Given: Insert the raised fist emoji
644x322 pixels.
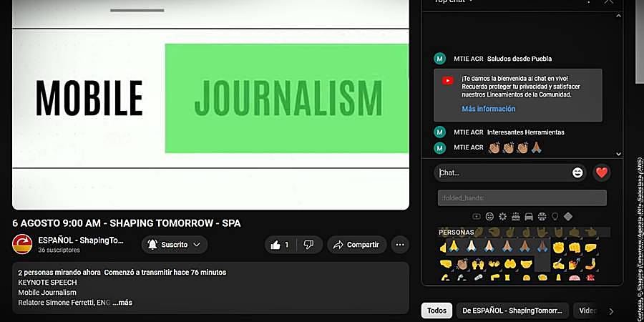Looking at the screenshot, I should (x=559, y=248).
